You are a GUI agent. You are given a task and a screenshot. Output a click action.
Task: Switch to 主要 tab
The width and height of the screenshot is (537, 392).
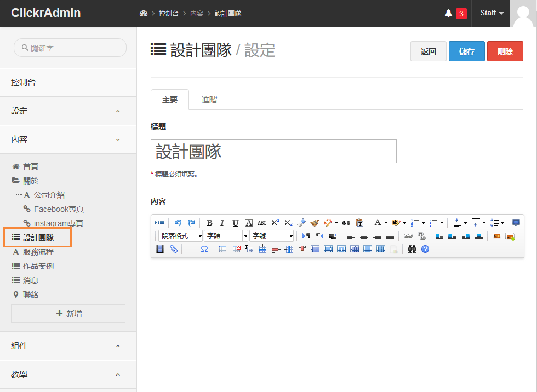tap(170, 100)
